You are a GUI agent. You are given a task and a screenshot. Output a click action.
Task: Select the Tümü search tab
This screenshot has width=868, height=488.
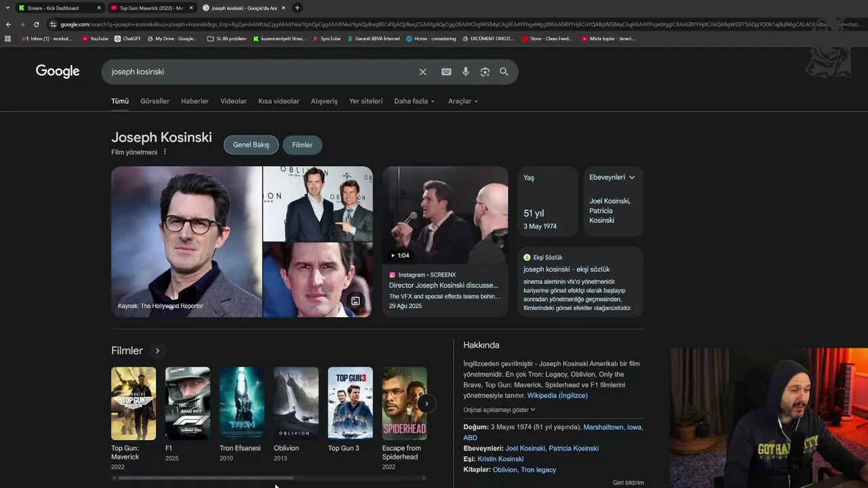(x=120, y=101)
